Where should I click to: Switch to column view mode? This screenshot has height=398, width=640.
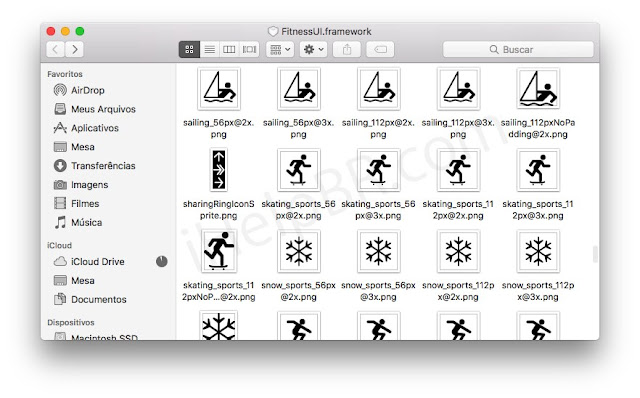coord(229,49)
